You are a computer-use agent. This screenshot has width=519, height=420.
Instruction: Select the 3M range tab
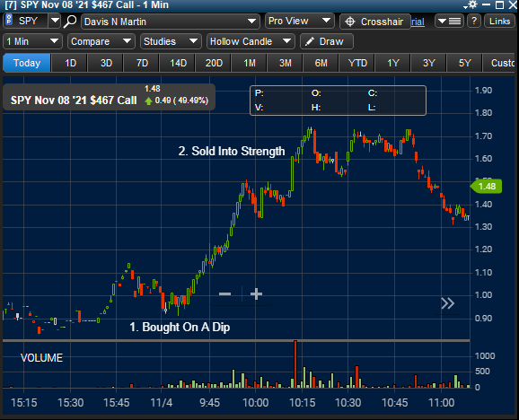286,63
